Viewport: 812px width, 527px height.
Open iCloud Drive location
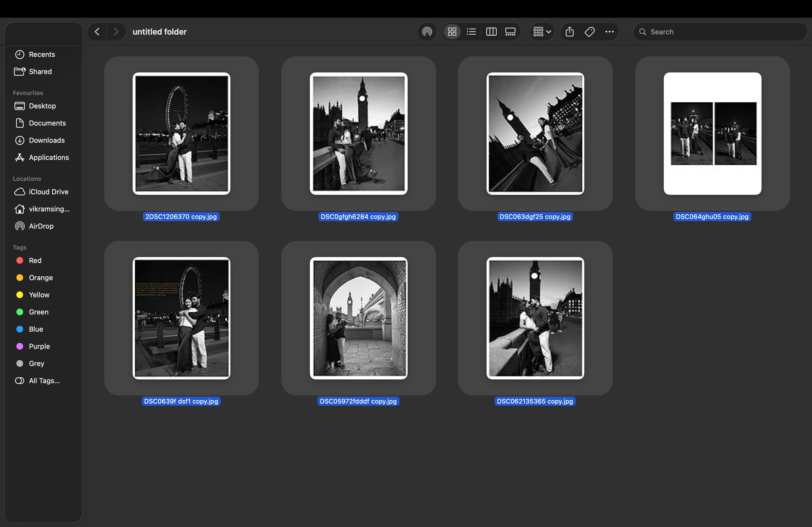[48, 192]
